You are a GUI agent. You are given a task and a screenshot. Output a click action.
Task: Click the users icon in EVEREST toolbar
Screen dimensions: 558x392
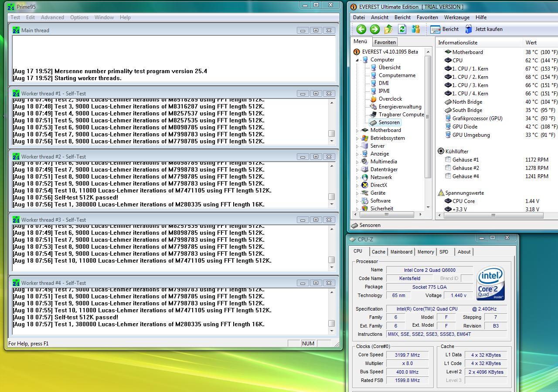(x=415, y=29)
